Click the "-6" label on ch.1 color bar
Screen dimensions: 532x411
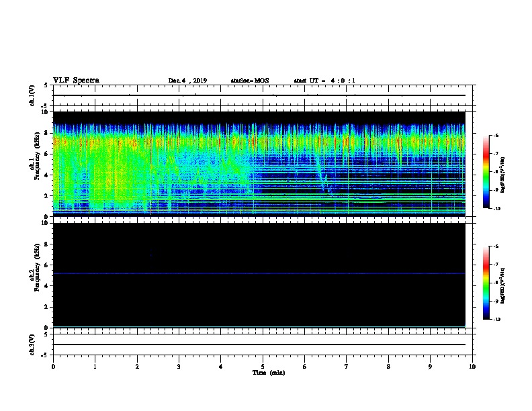click(x=496, y=136)
